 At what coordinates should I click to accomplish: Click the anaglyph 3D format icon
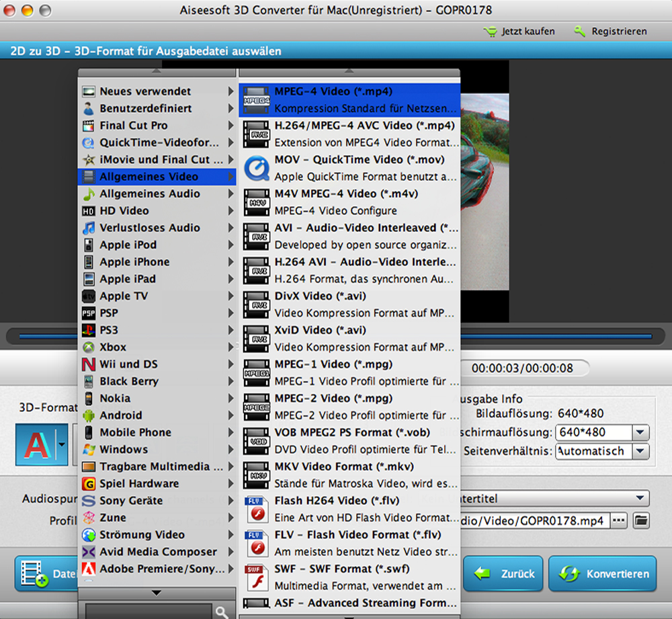tap(37, 445)
